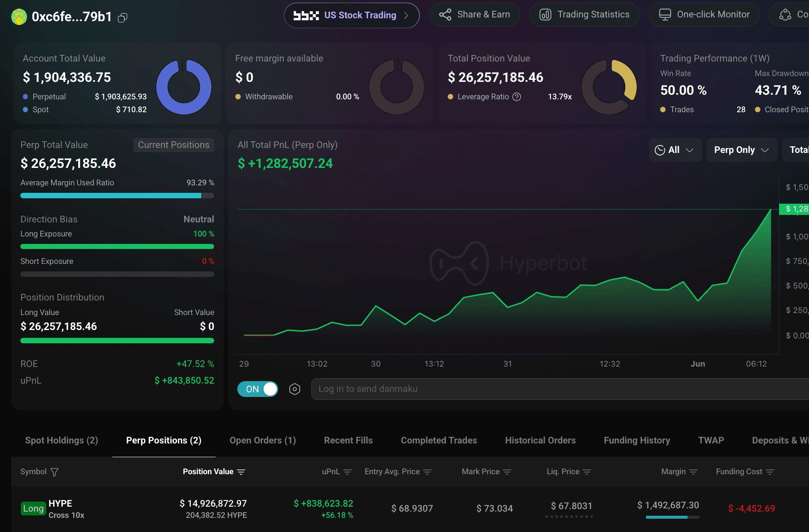Click the Short Exposure bar
This screenshot has width=809, height=532.
tap(117, 274)
